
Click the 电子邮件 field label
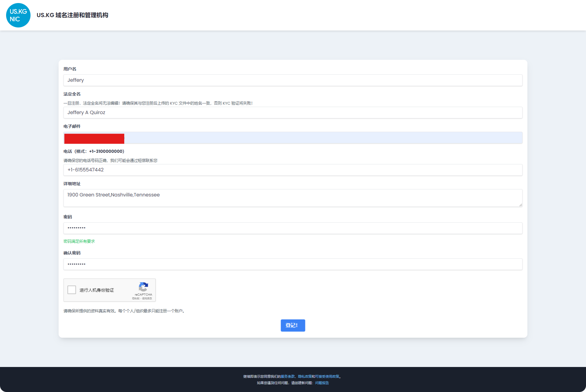[x=72, y=126]
